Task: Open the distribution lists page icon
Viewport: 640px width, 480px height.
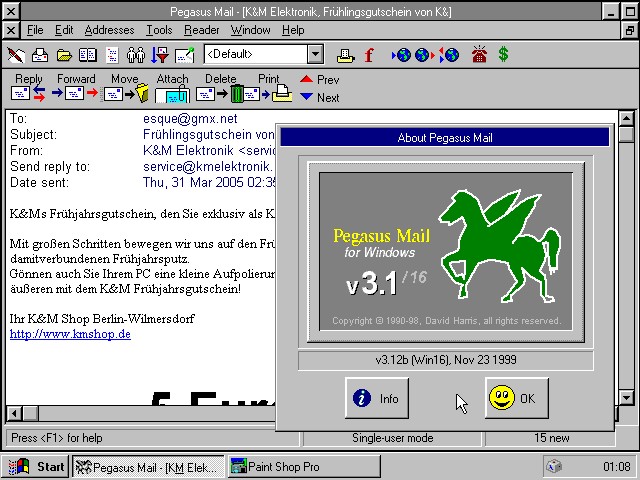Action: point(112,55)
